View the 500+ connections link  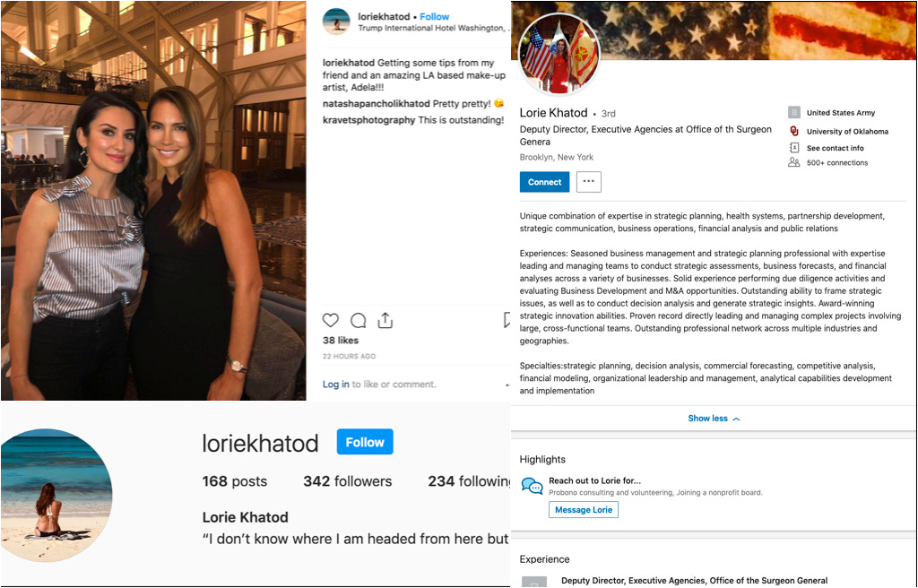pos(837,163)
